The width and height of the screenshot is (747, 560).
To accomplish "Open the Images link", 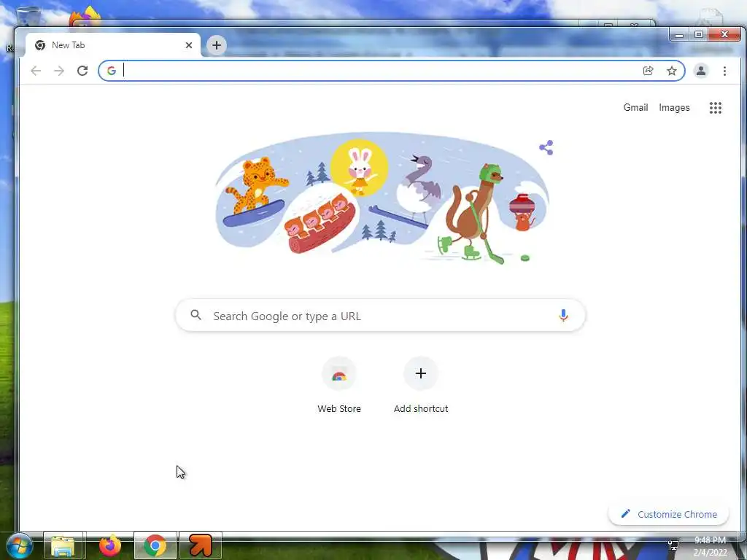I will (674, 108).
